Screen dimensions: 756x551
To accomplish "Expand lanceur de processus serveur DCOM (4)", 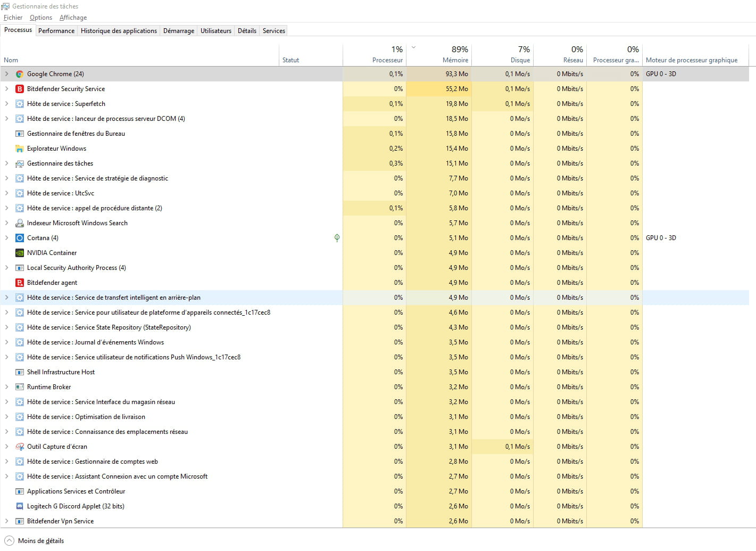I will click(x=6, y=119).
